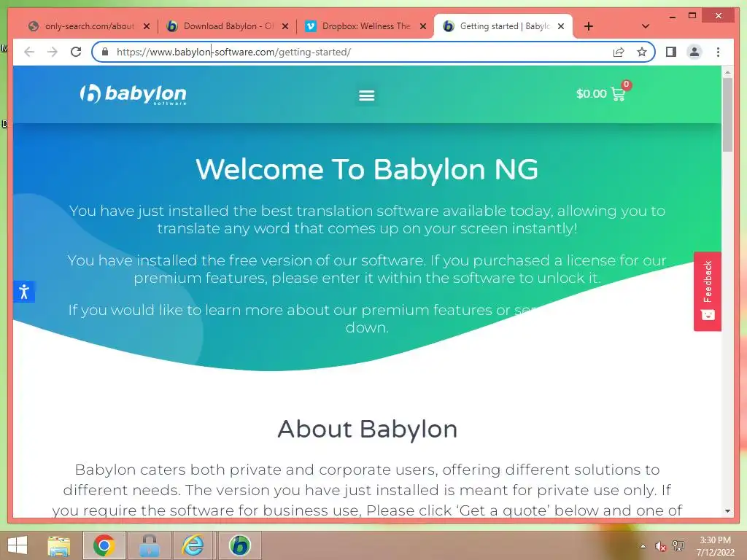Click the 'About Babylon' heading

pos(368,429)
